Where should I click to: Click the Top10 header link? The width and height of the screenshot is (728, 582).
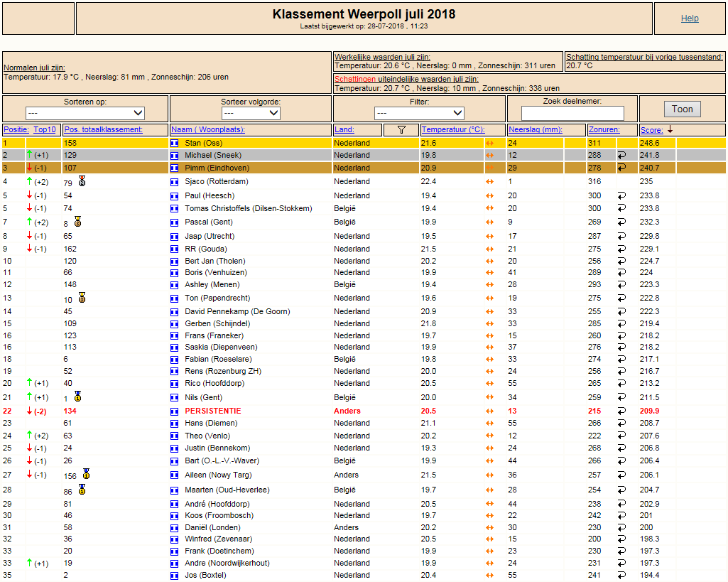(x=45, y=129)
